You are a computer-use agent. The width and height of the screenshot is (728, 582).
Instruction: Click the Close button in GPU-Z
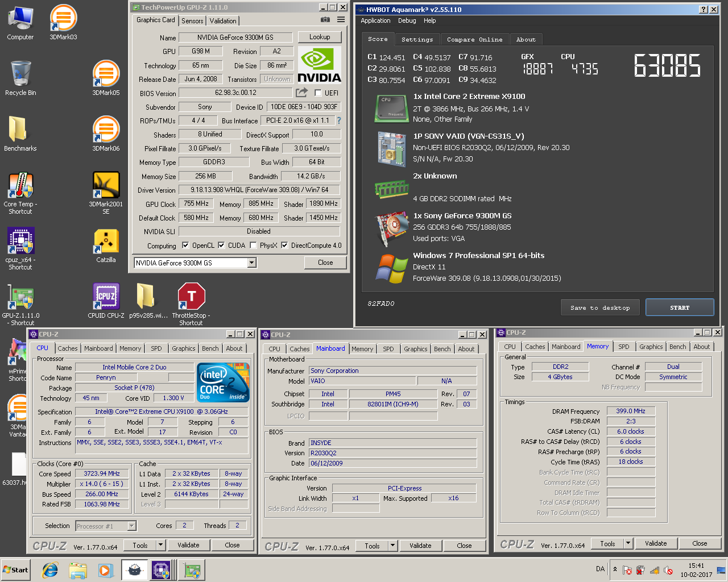click(325, 263)
